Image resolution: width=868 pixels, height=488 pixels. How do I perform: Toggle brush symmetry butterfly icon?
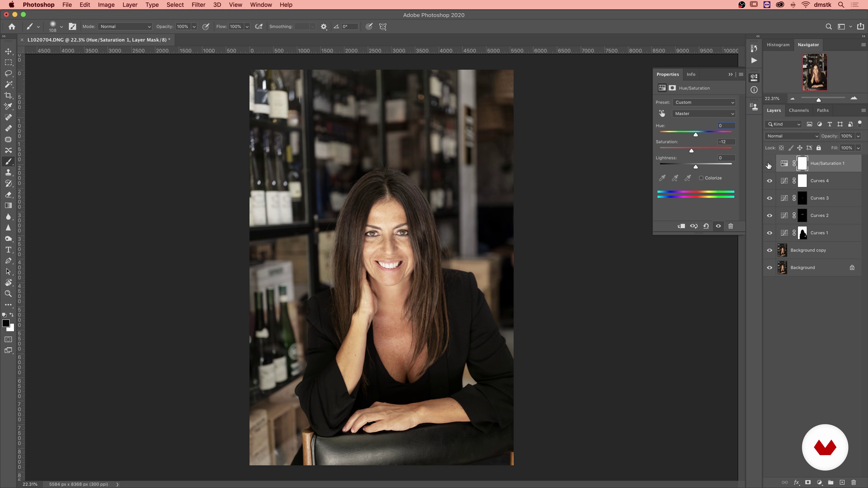(383, 27)
